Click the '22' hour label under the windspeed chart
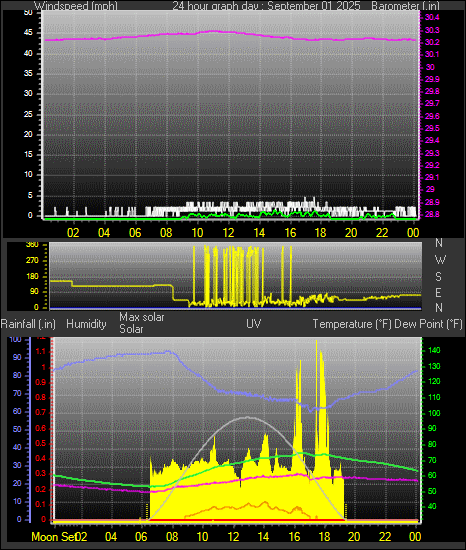This screenshot has height=550, width=466. pos(382,233)
